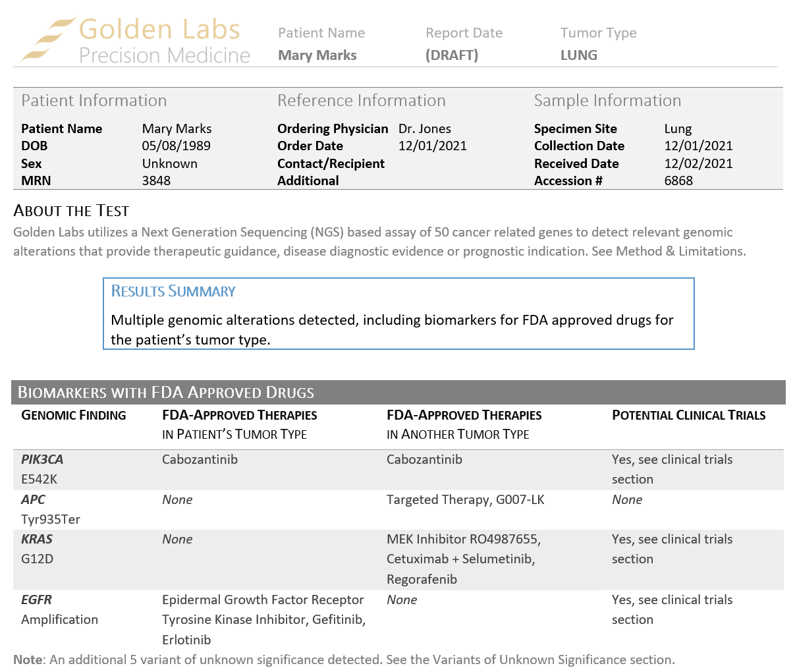Open the Patient Information section
This screenshot has width=795, height=672.
pyautogui.click(x=94, y=100)
